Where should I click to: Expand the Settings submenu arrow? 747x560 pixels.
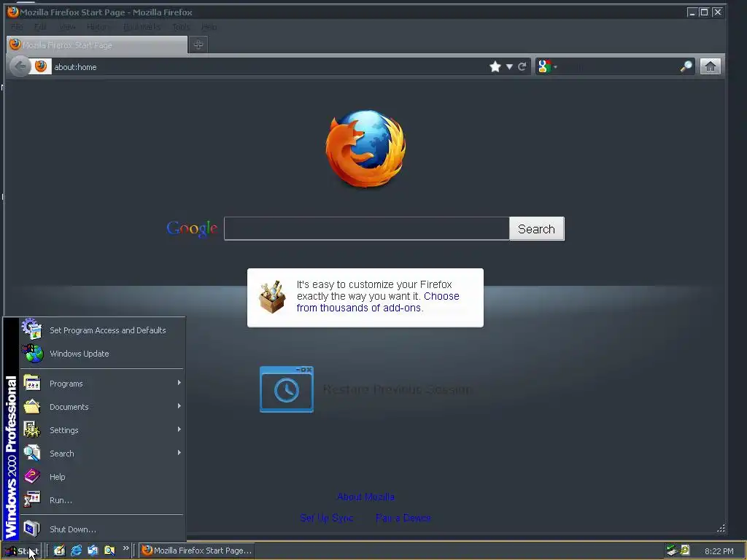(x=179, y=429)
